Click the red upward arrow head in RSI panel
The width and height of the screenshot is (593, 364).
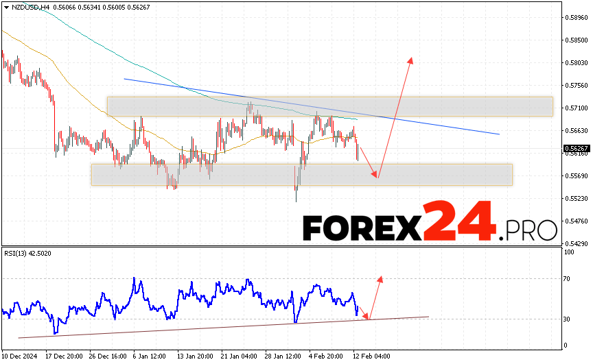(380, 279)
